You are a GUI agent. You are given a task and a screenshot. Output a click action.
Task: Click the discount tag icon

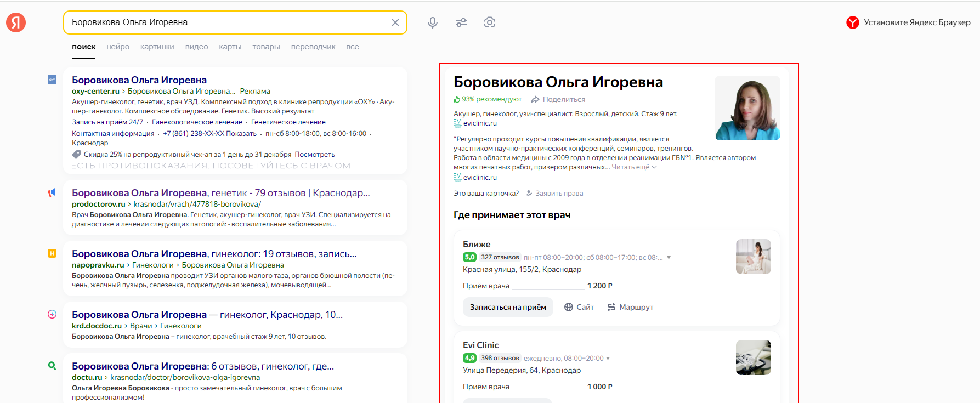(76, 155)
